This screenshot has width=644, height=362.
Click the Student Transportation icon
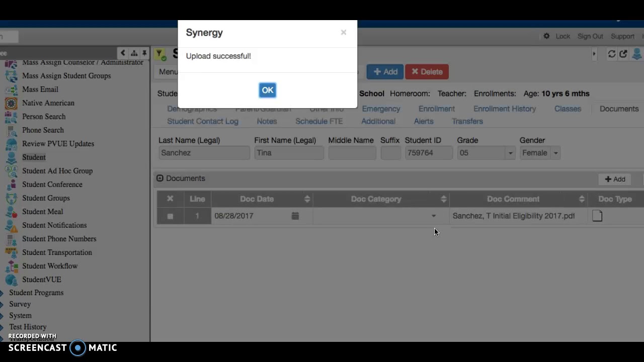[11, 252]
